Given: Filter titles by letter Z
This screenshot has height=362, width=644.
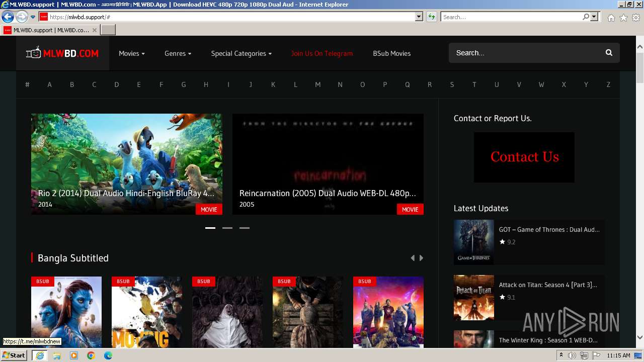Looking at the screenshot, I should [x=608, y=84].
